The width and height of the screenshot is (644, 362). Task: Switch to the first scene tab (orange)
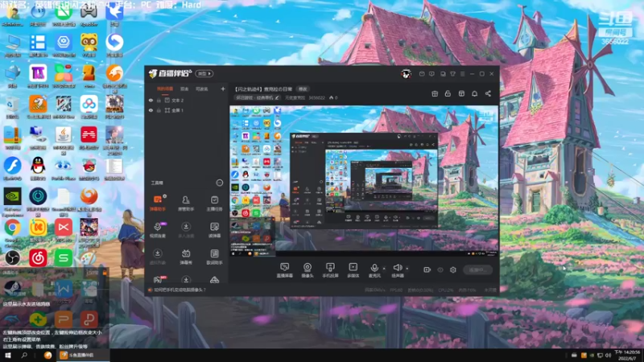[165, 88]
